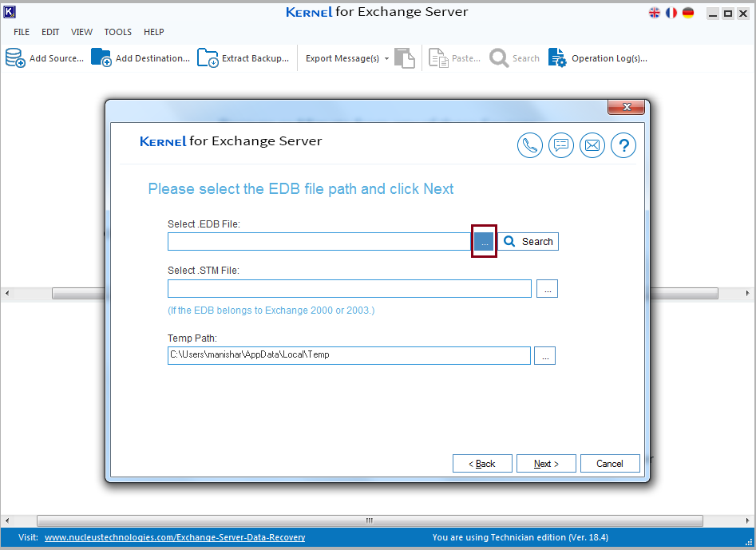Viewport: 756px width, 550px height.
Task: Click middle scrollbar left arrow
Action: click(6, 293)
